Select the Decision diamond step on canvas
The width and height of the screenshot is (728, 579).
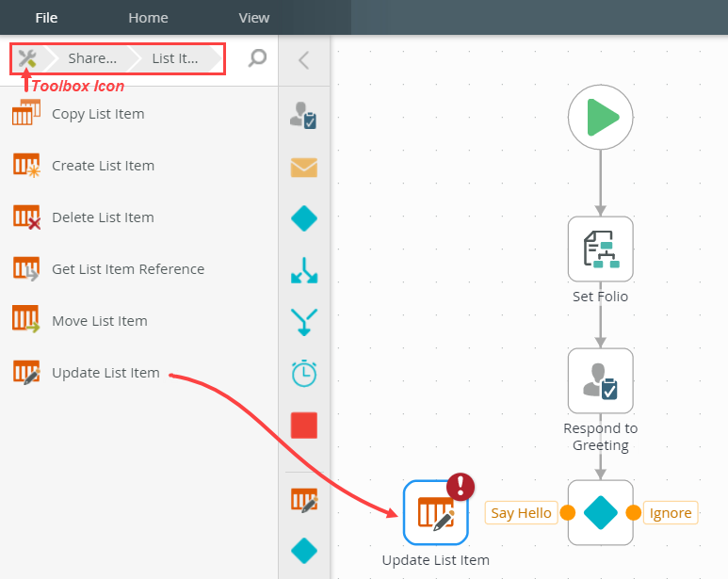600,512
